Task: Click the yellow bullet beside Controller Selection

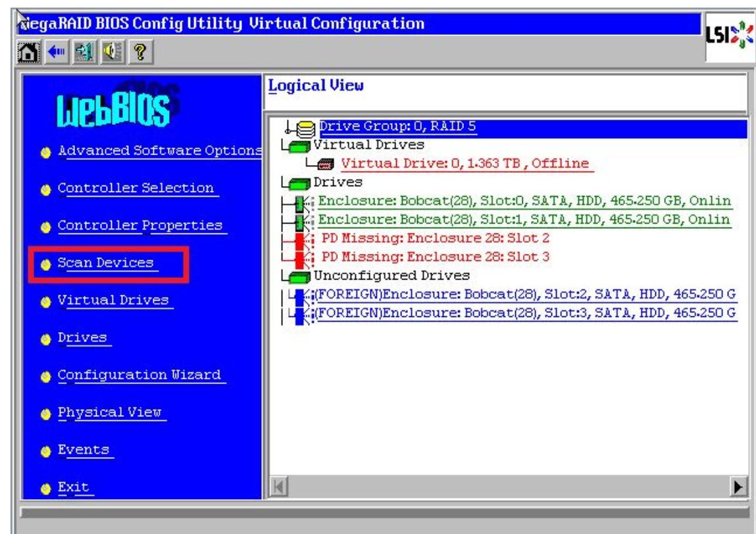Action: 46,190
